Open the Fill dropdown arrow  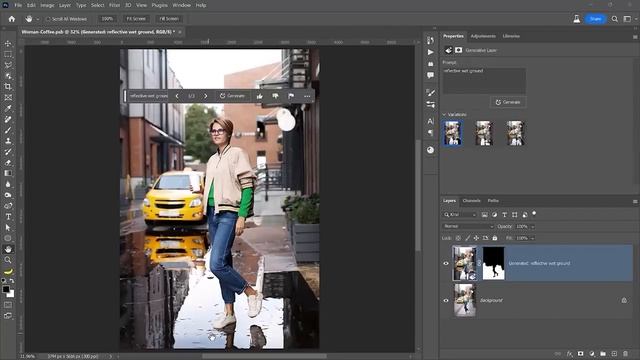(x=533, y=238)
